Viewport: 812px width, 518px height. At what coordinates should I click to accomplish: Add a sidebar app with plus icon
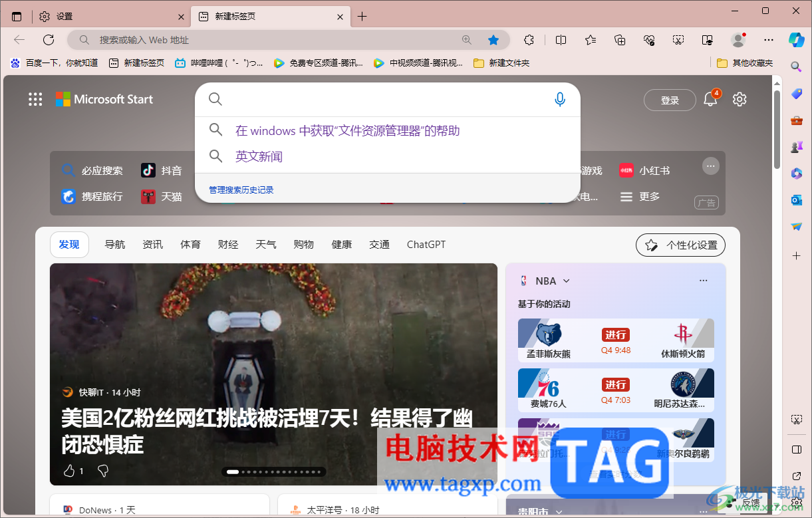(796, 255)
